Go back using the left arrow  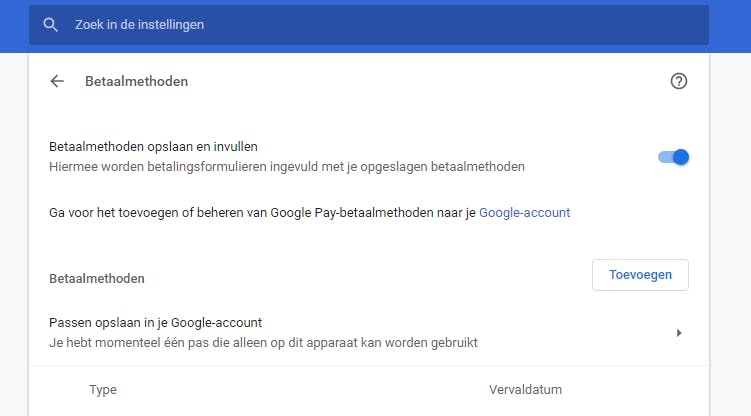click(x=57, y=82)
